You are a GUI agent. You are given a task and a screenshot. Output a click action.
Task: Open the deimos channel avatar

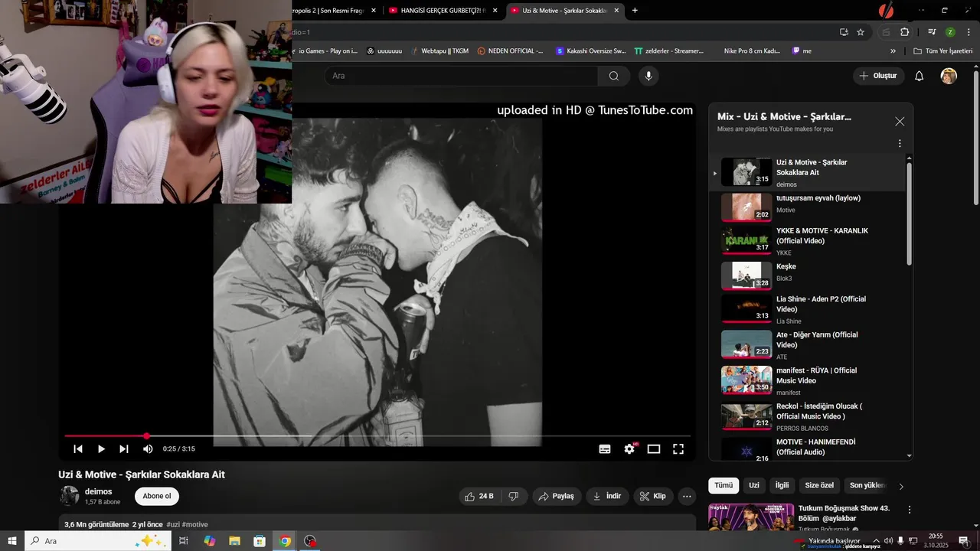[x=70, y=496]
